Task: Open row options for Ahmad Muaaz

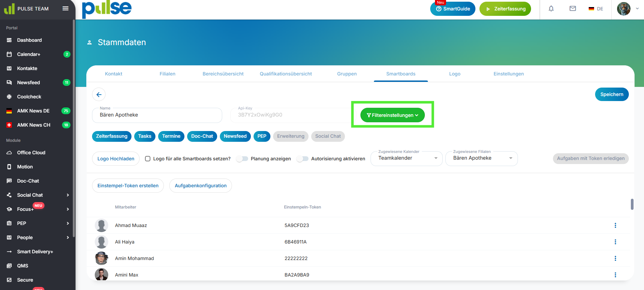Action: (615, 225)
